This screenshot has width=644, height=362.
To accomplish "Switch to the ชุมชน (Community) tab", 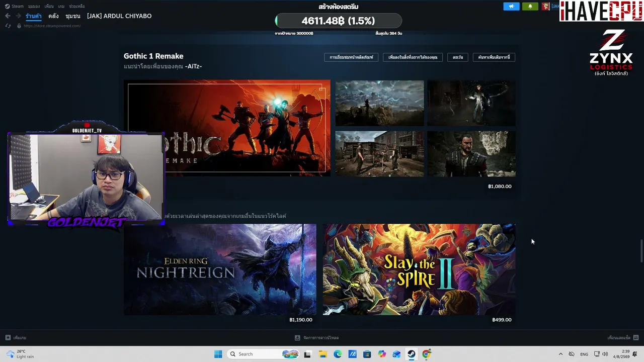I will [x=73, y=16].
